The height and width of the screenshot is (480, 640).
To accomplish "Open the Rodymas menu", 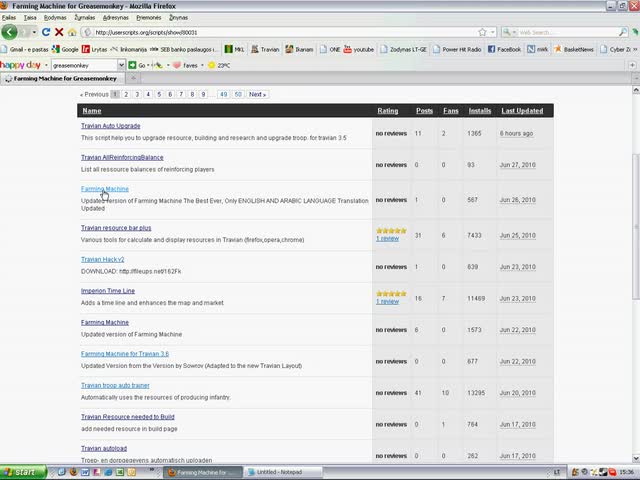I will 55,18.
